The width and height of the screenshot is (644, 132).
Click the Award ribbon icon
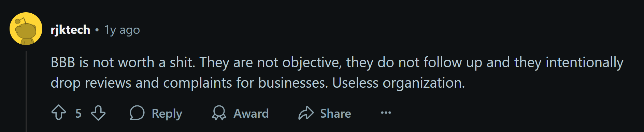[x=219, y=113]
